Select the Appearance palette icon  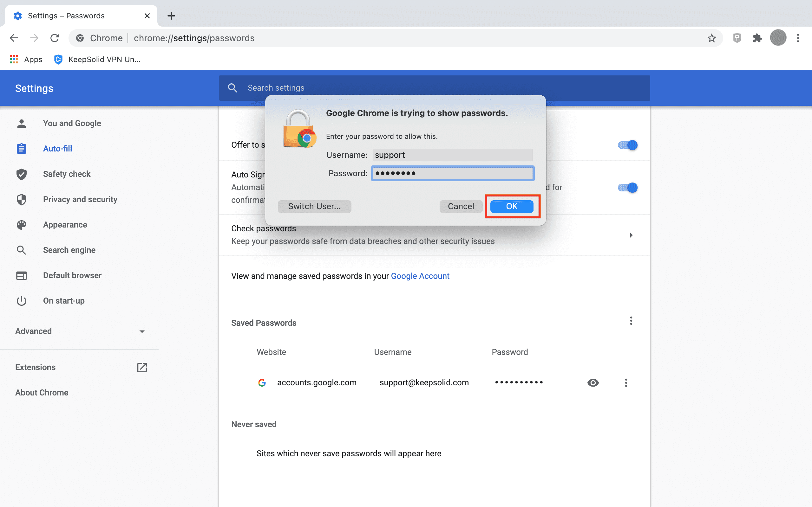[x=22, y=225]
